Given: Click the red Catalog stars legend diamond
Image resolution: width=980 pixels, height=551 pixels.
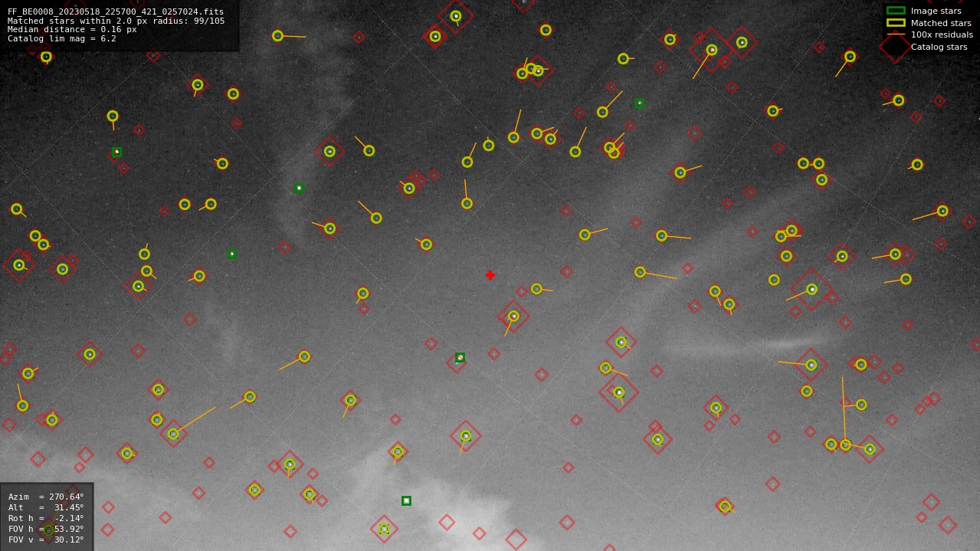Looking at the screenshot, I should 896,47.
